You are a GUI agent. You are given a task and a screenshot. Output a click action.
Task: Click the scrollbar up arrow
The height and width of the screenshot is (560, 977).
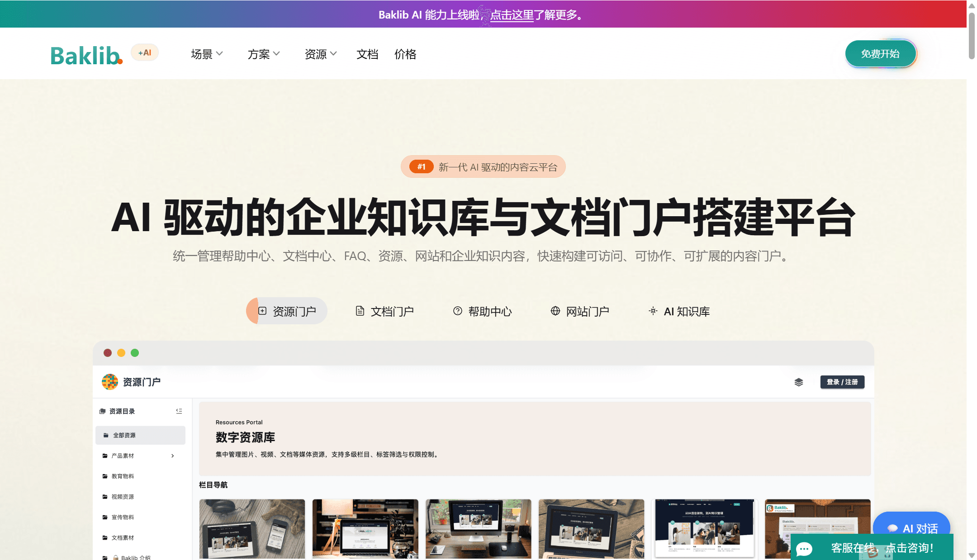coord(972,5)
